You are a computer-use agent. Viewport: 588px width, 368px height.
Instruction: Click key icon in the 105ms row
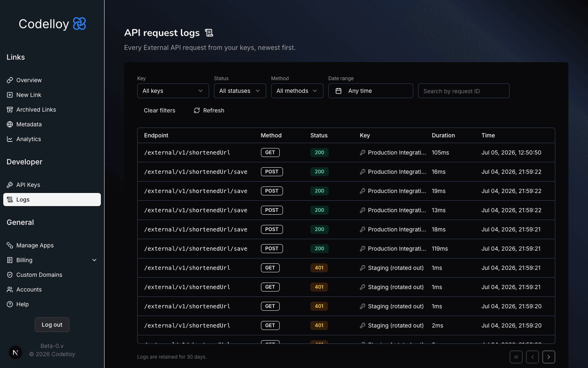tap(363, 153)
